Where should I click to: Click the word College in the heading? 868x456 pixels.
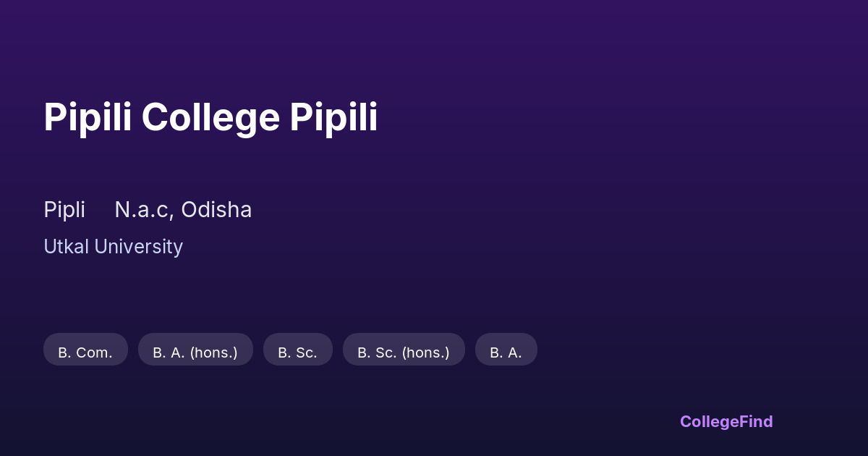(210, 117)
